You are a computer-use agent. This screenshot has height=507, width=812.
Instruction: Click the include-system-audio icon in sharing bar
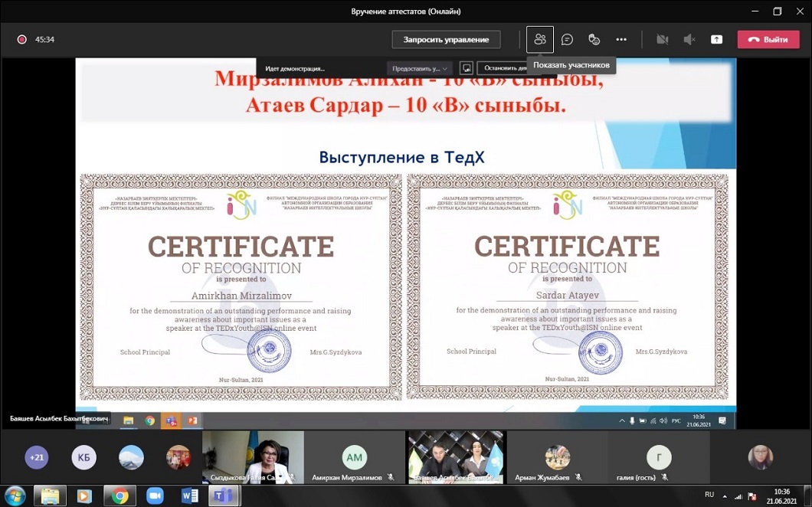point(466,68)
